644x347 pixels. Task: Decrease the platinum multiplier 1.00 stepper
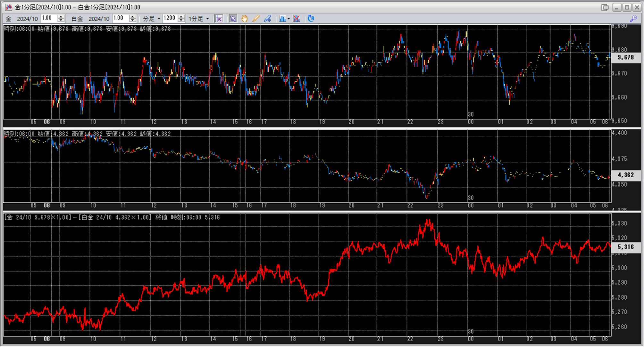tap(133, 20)
